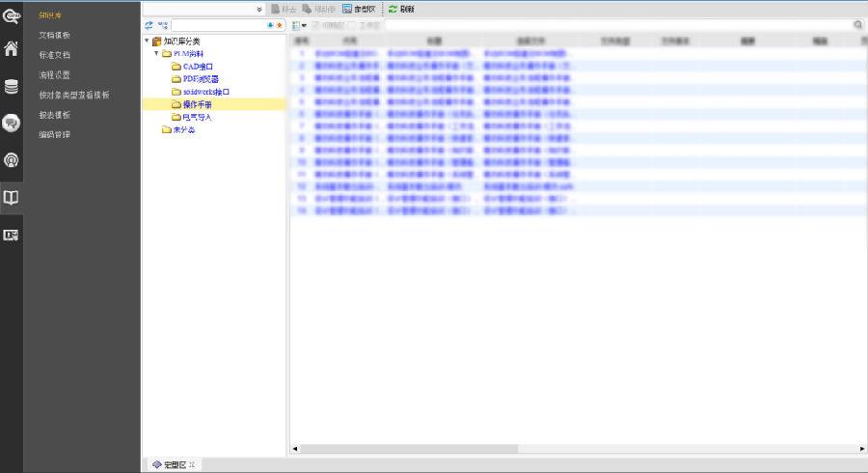Switch to the 定型区 bottom tab
Screen dimensions: 868x473
175,464
